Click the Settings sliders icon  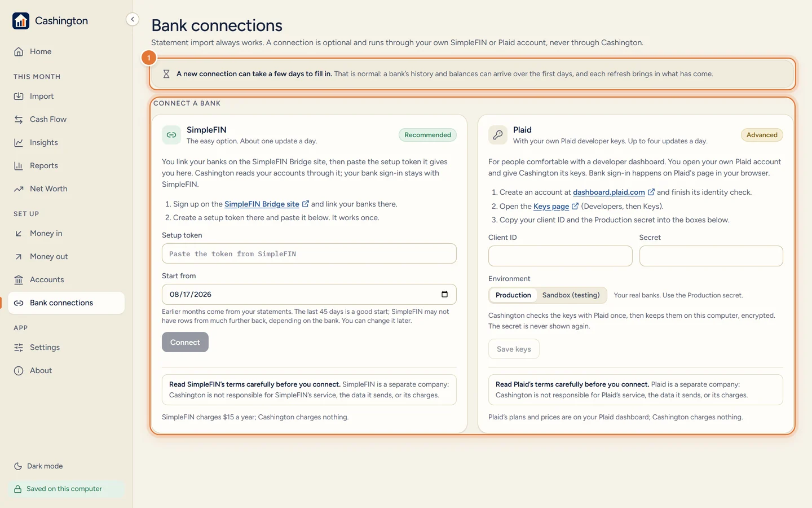(19, 347)
